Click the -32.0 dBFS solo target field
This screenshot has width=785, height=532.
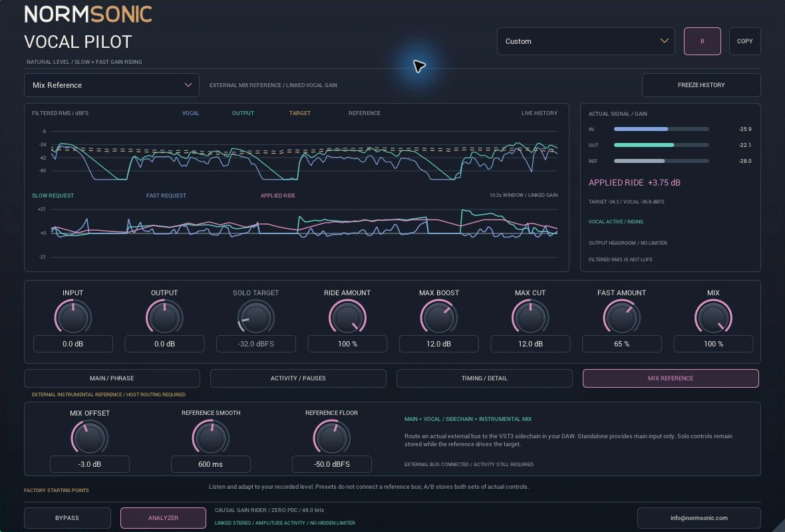point(256,344)
